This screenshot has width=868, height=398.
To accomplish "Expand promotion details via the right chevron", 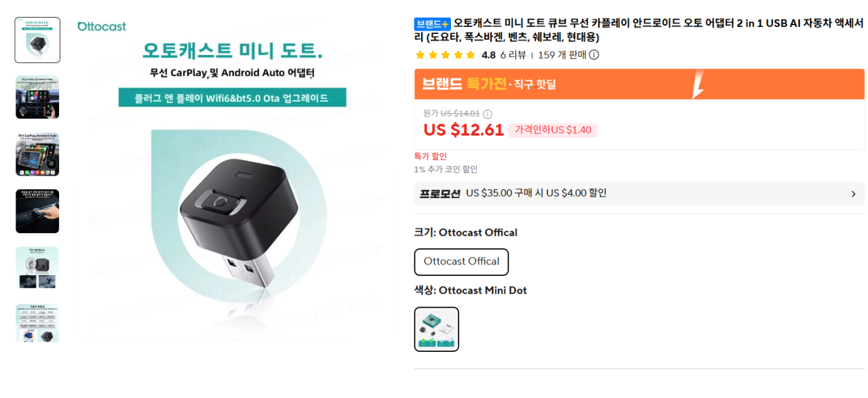I will (x=853, y=194).
